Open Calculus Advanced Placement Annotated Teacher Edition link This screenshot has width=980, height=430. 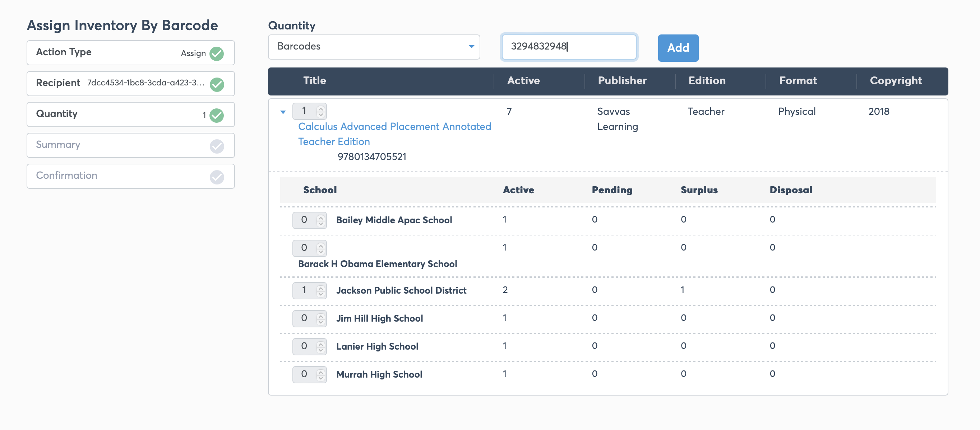tap(394, 134)
